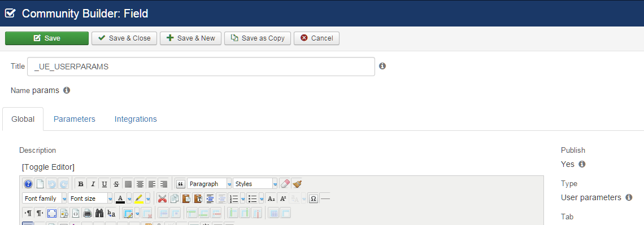Insert a bulleted list
The width and height of the screenshot is (644, 225).
point(252,198)
